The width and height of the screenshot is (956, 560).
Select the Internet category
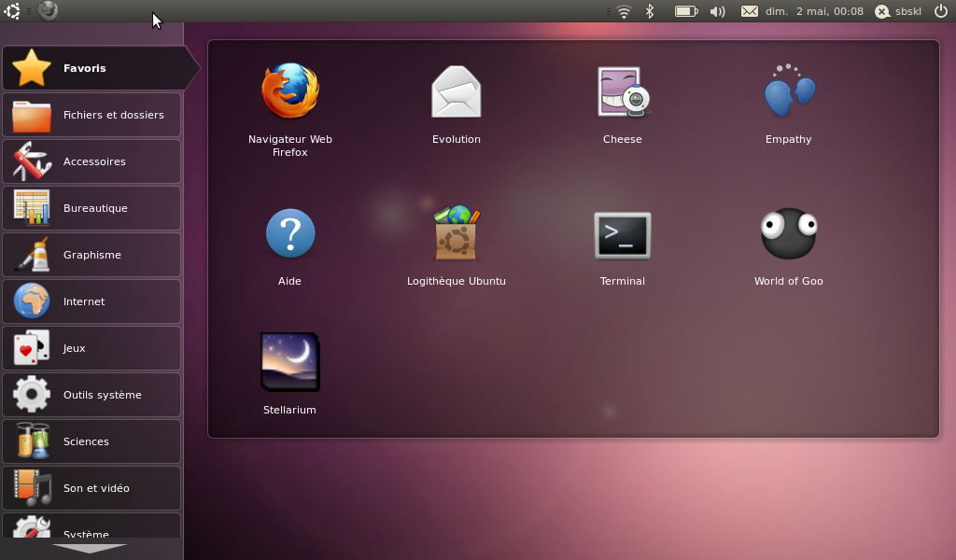click(x=91, y=301)
